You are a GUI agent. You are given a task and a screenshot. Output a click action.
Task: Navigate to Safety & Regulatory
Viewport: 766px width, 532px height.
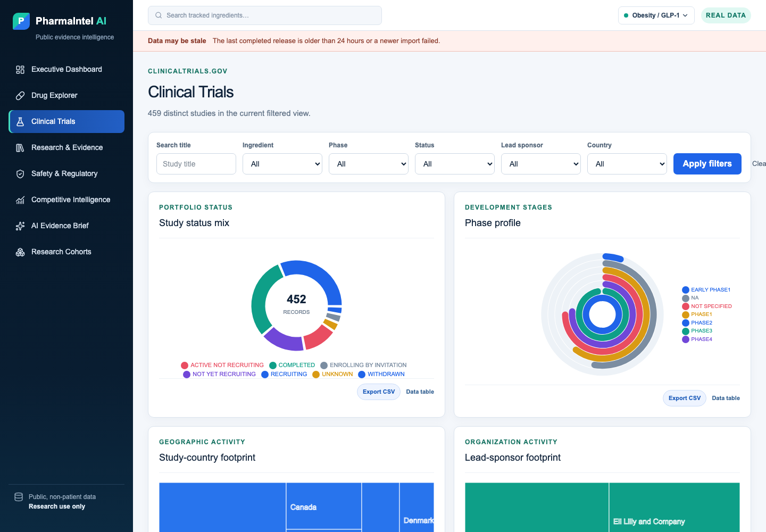click(66, 173)
